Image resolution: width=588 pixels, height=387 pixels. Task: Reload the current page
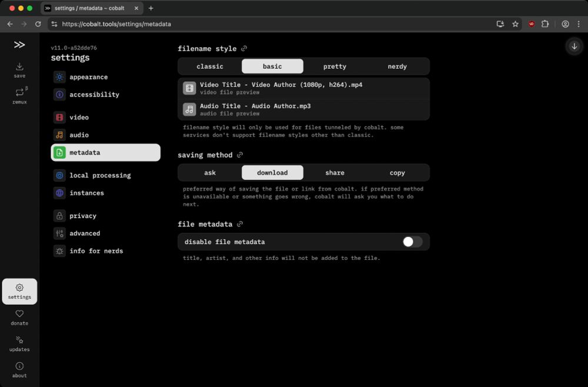[x=38, y=24]
